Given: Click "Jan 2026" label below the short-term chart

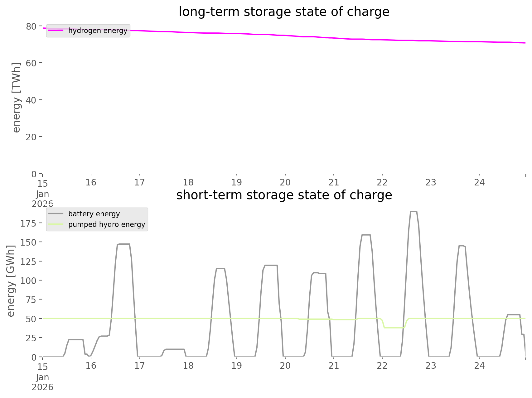Looking at the screenshot, I should coord(42,382).
